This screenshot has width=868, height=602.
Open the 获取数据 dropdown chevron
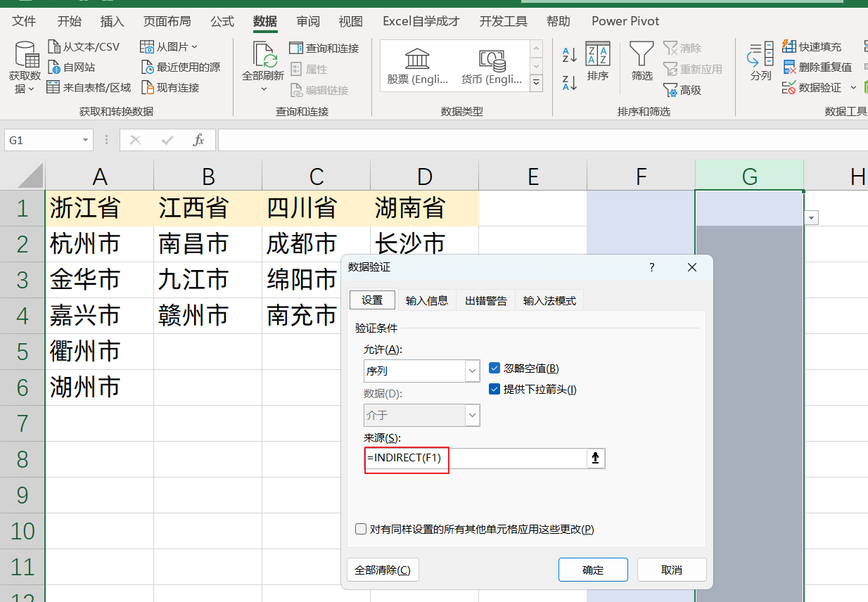pos(32,90)
